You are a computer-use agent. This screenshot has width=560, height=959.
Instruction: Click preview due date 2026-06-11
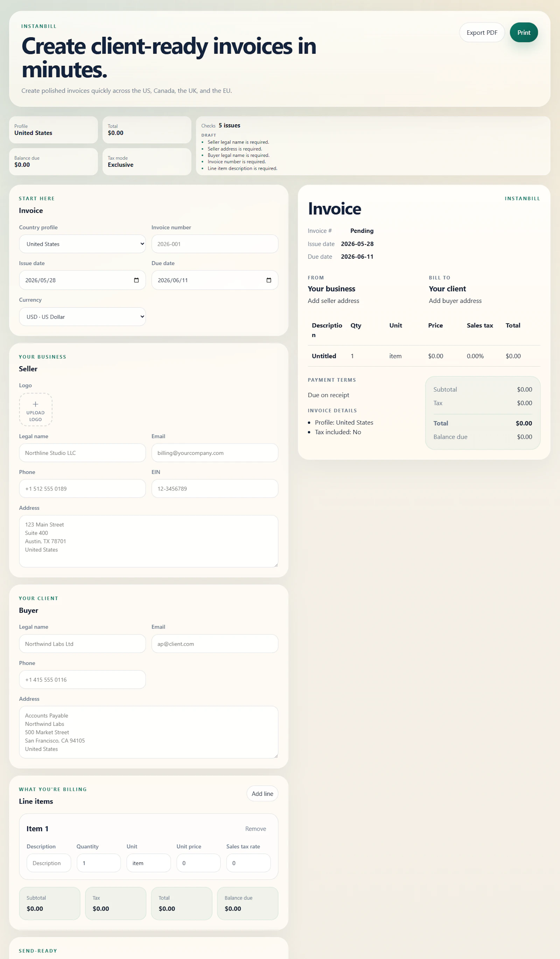[357, 257]
